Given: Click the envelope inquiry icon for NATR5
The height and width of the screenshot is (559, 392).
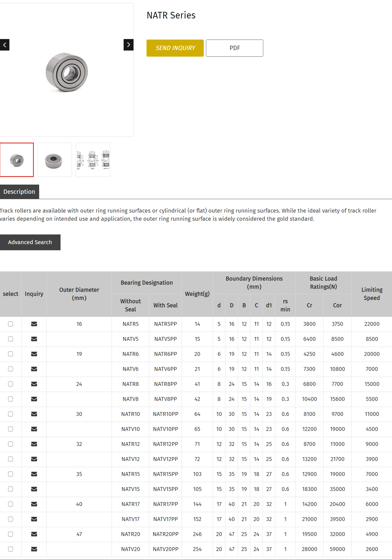Looking at the screenshot, I should tap(34, 324).
